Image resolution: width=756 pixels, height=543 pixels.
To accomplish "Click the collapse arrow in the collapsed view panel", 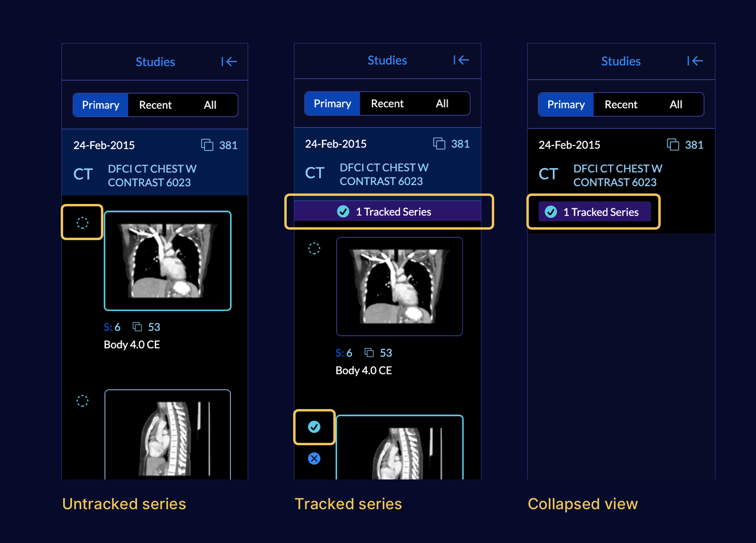I will tap(696, 61).
